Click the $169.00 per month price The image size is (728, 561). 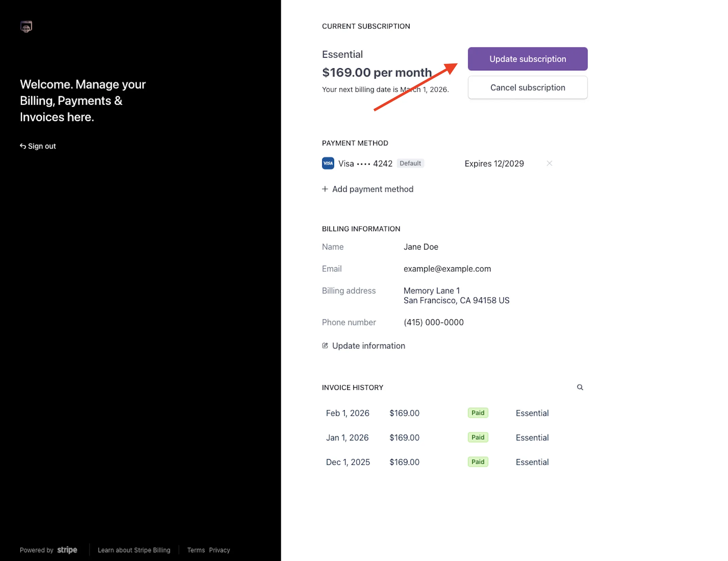click(377, 72)
